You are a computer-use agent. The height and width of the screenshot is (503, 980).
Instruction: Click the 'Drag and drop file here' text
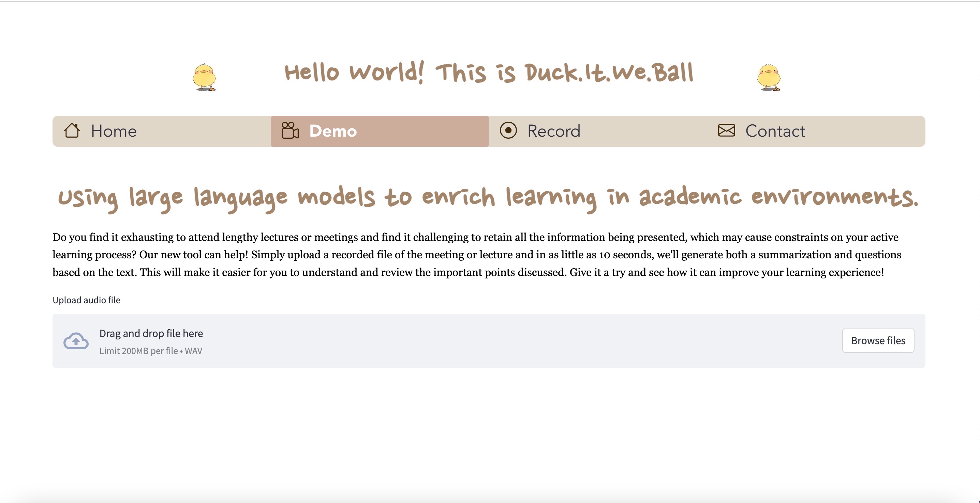coord(151,333)
